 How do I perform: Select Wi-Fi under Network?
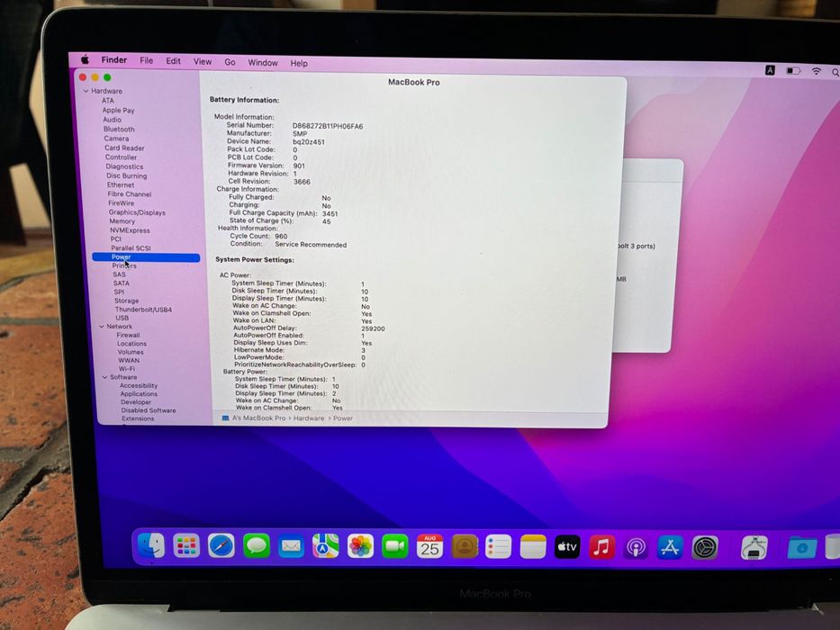point(127,369)
